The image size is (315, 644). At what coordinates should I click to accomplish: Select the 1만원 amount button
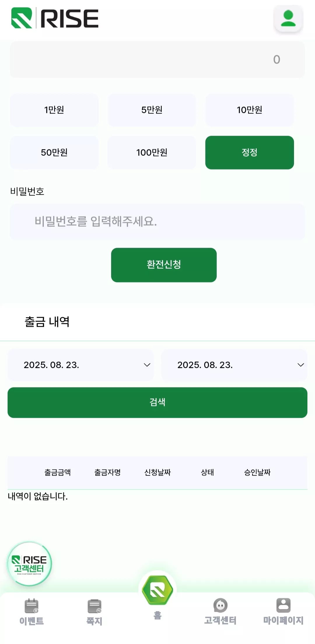click(x=54, y=110)
